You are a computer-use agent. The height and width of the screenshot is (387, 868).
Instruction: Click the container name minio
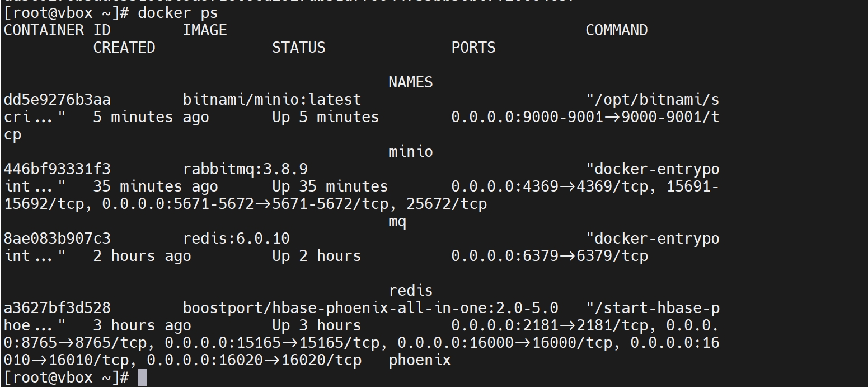point(411,152)
